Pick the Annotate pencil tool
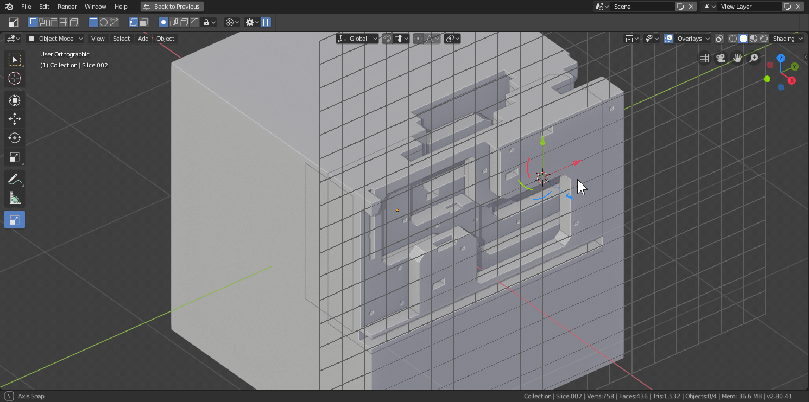 coord(15,180)
